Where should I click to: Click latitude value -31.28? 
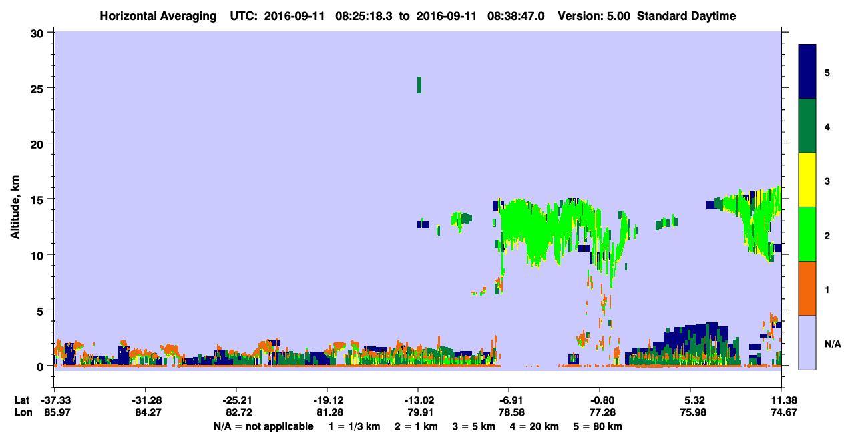click(x=145, y=400)
